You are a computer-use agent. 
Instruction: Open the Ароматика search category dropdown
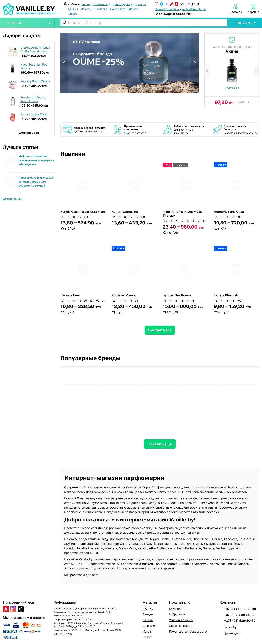pos(246,23)
